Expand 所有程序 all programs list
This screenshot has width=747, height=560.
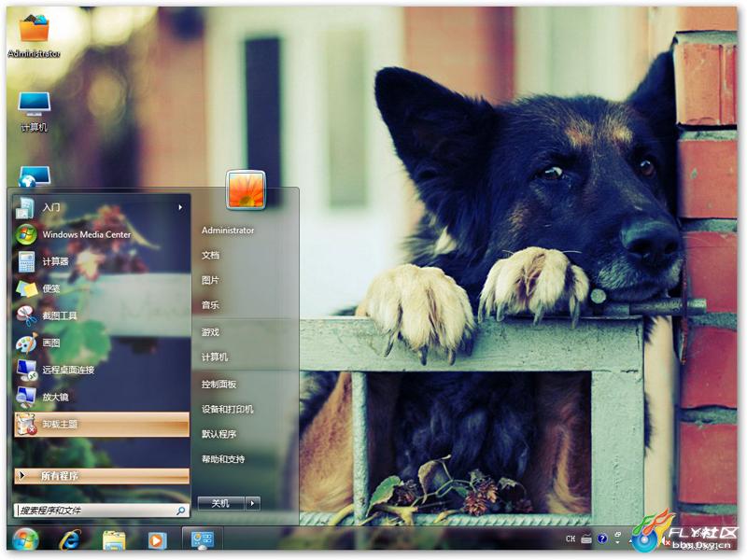101,476
